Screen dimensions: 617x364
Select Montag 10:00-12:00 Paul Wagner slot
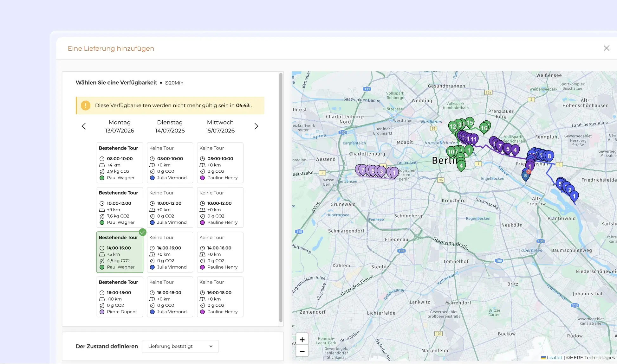tap(120, 208)
